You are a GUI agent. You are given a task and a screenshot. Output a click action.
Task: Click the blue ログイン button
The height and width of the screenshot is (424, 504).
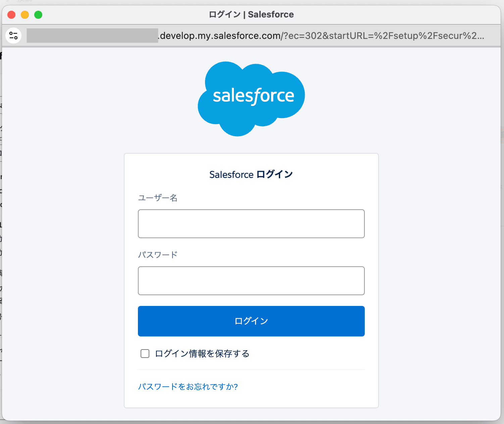(251, 321)
